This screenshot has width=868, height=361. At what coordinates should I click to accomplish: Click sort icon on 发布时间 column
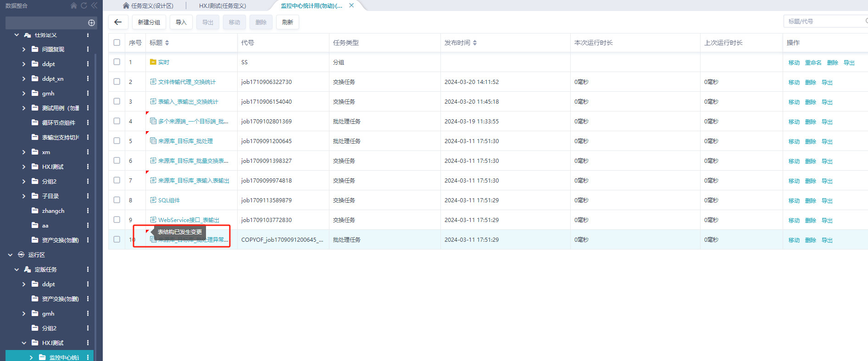click(x=475, y=43)
